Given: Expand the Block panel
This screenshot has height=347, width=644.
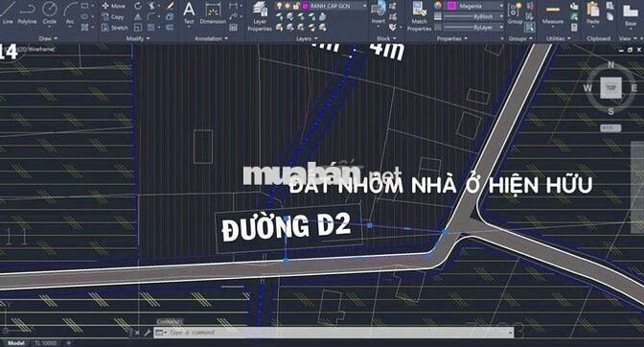Looking at the screenshot, I should 385,38.
